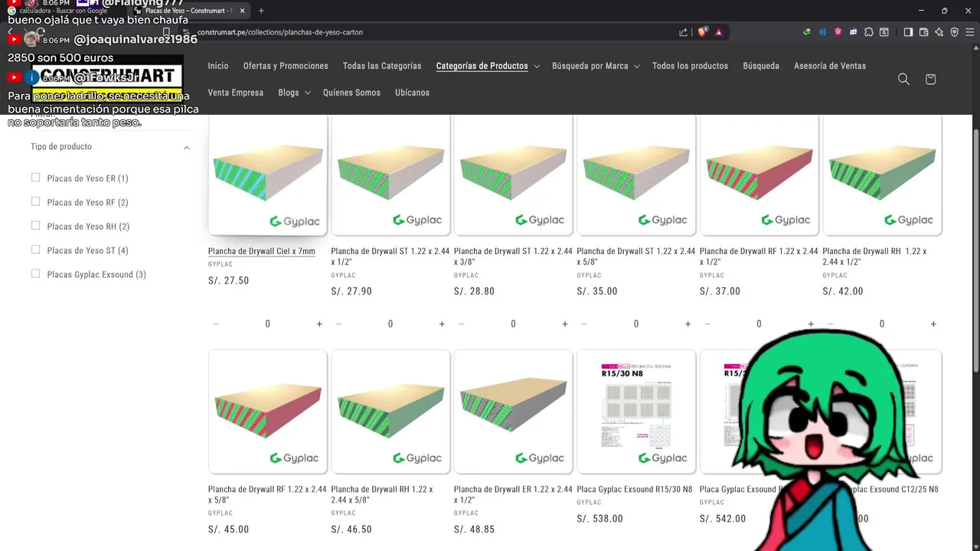This screenshot has height=551, width=980.
Task: Decrease quantity for Drywall RF x 1/2" at S/. 37.00
Action: (x=707, y=324)
